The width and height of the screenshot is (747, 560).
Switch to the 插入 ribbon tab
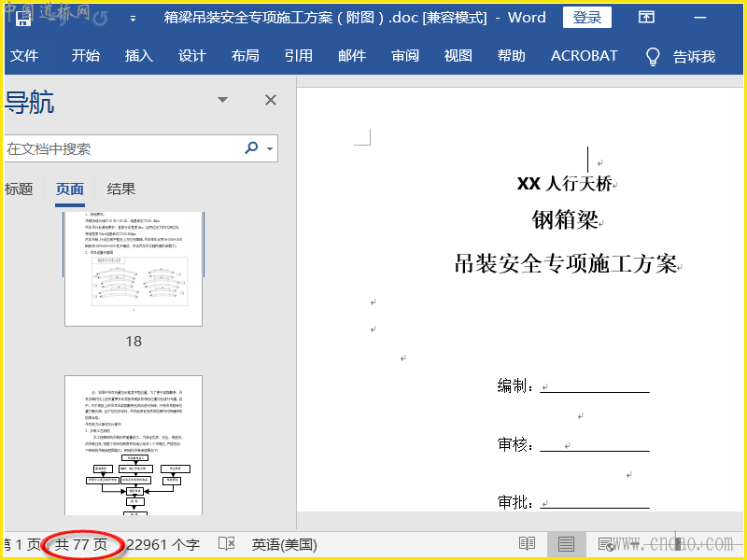tap(138, 56)
